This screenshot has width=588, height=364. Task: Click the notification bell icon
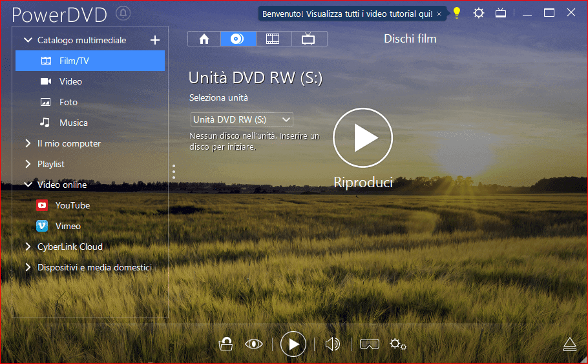(x=123, y=14)
